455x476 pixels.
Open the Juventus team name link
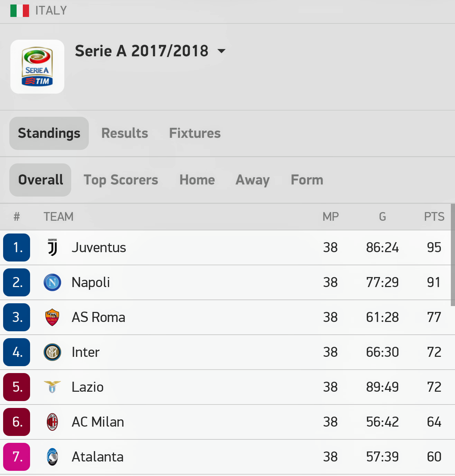click(x=99, y=248)
